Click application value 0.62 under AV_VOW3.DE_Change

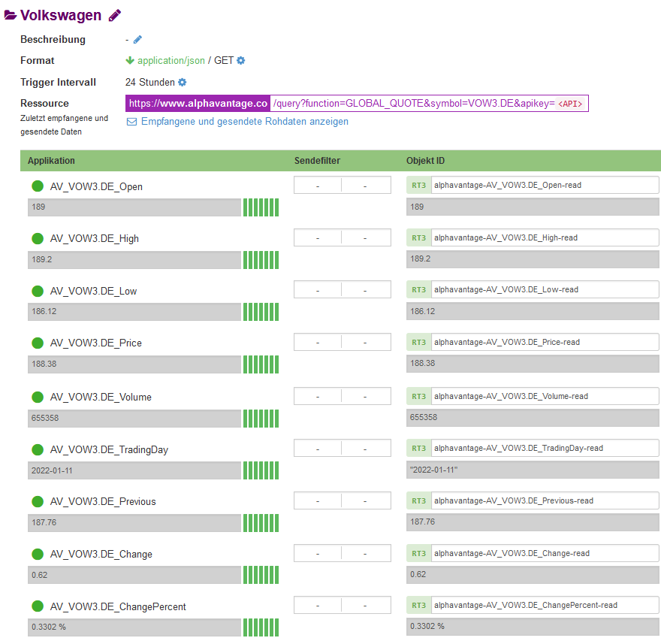134,576
